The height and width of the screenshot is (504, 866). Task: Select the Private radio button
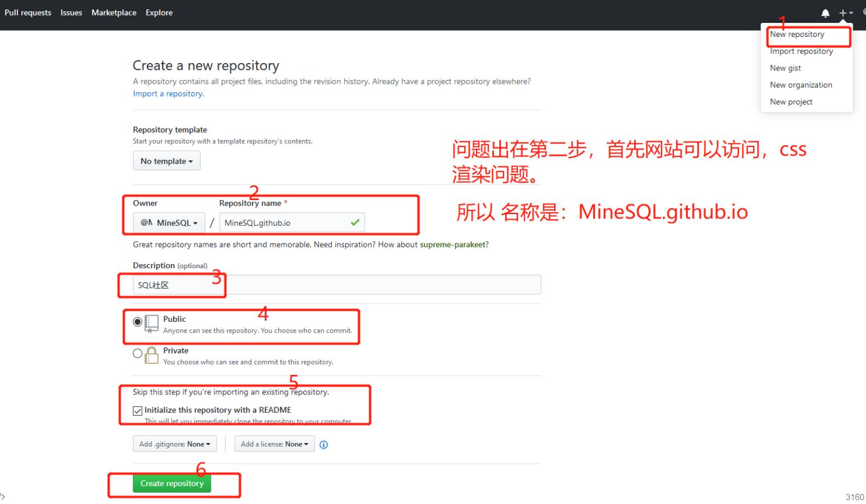137,353
